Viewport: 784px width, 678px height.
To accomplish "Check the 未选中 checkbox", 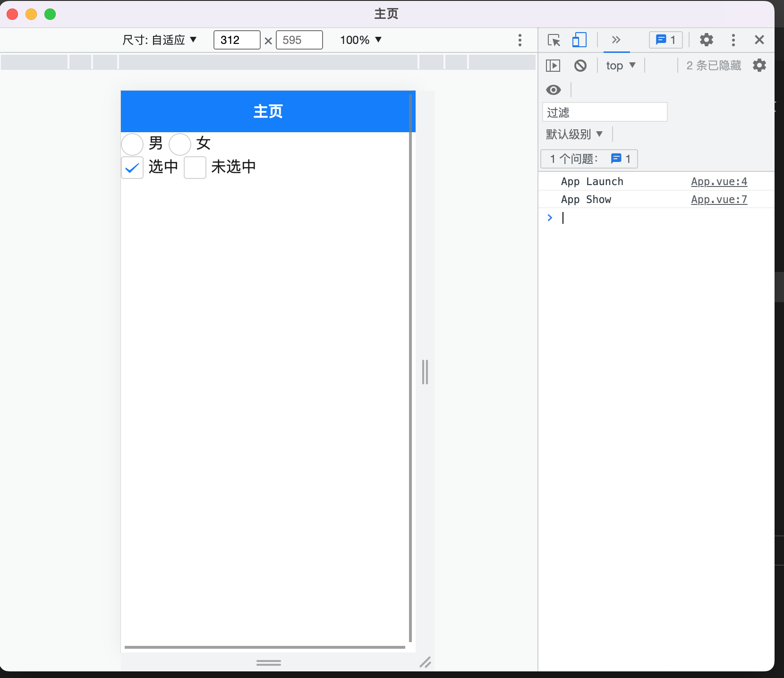I will (x=195, y=168).
